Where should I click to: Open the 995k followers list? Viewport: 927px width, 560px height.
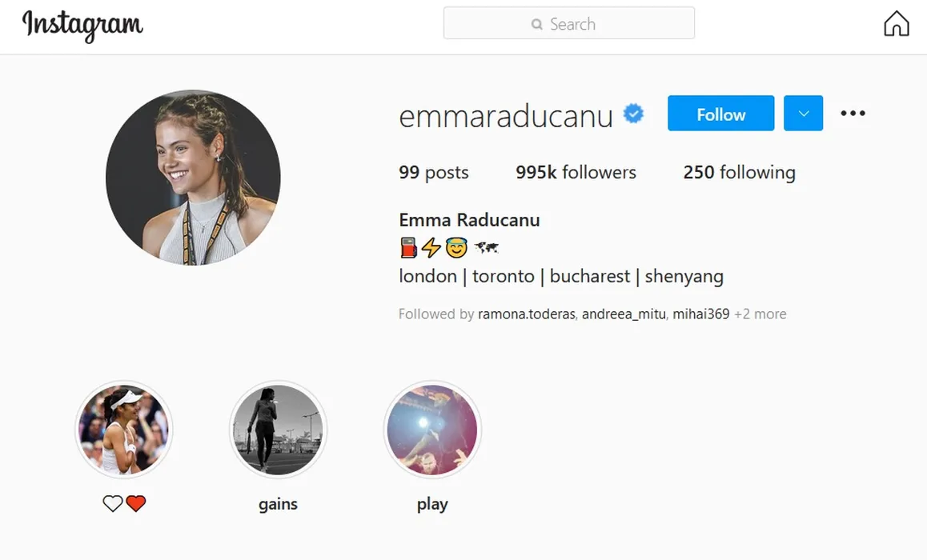coord(576,172)
